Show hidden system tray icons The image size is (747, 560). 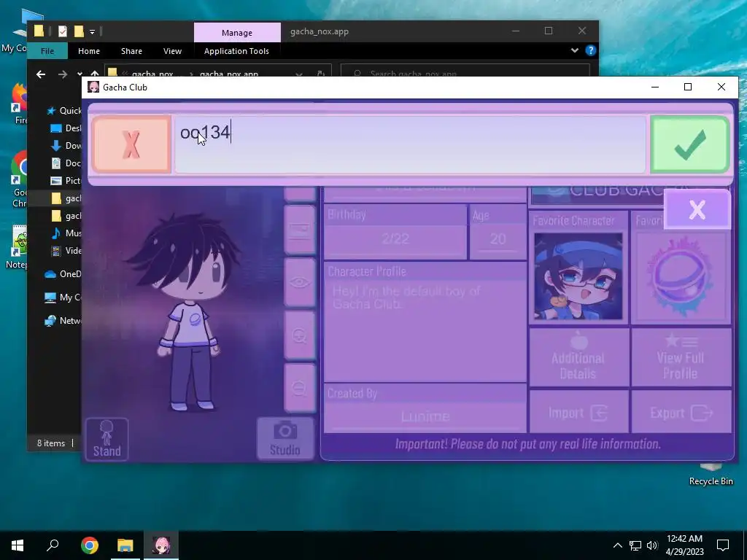pyautogui.click(x=617, y=545)
